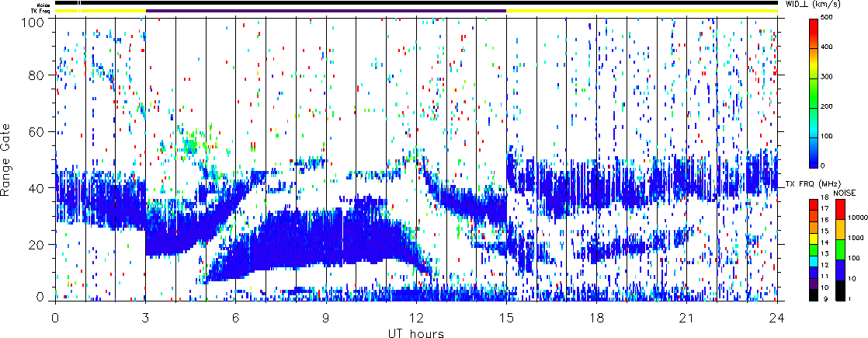
Task: Click the '18' tick label on the UT hours axis
Action: point(596,319)
